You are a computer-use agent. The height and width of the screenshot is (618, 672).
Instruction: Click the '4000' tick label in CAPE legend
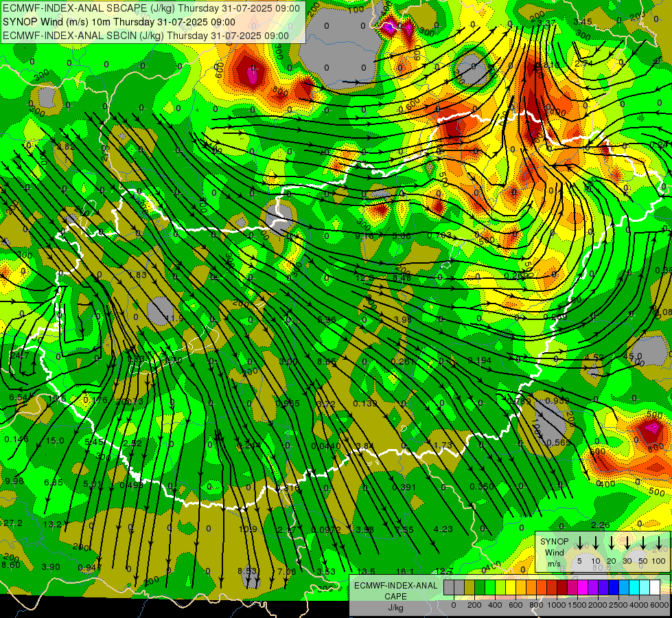639,605
